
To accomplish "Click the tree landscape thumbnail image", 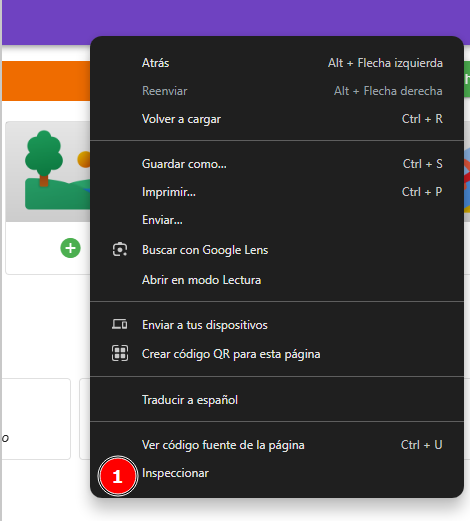I will pos(48,171).
